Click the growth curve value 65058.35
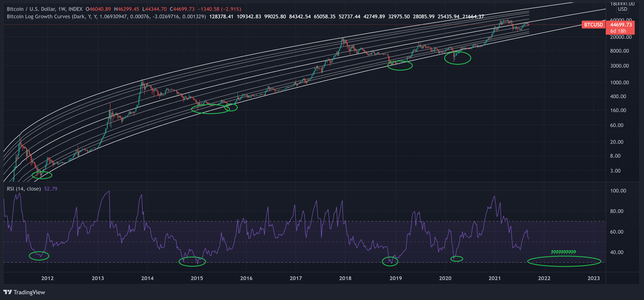Image resolution: width=644 pixels, height=300 pixels. click(325, 17)
